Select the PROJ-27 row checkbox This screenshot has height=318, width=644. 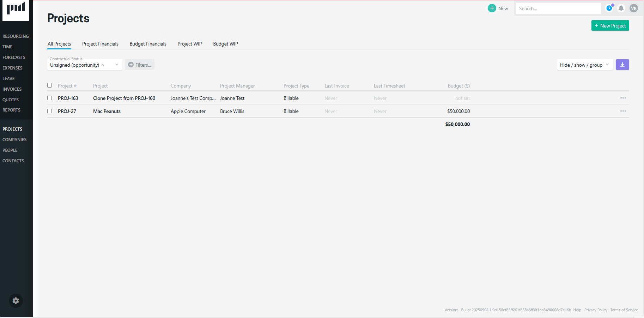[x=50, y=111]
